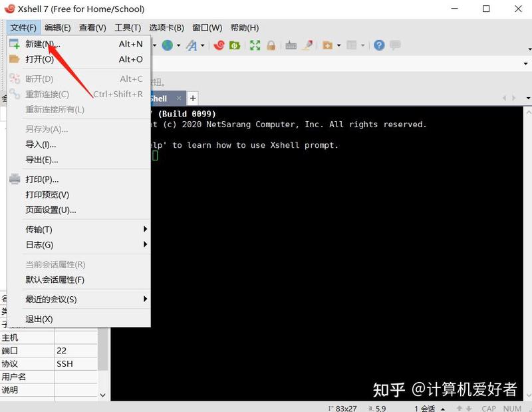
Task: Expand the 日志(G) submenu
Action: 78,244
